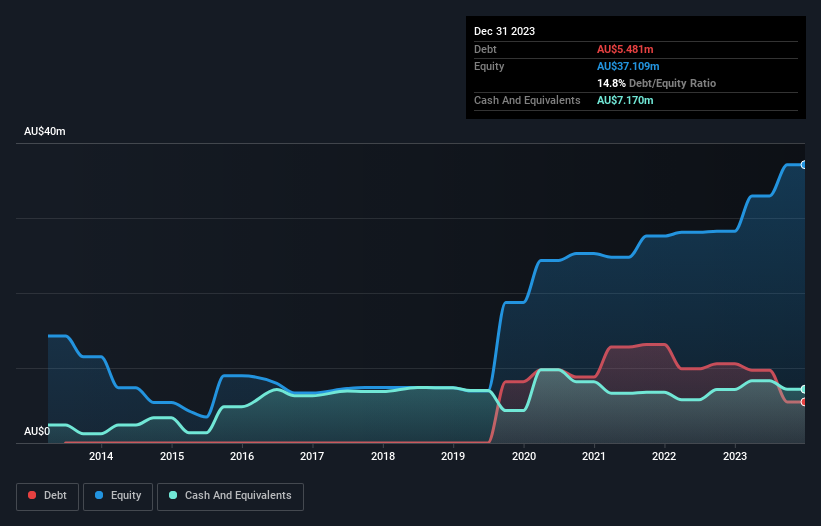This screenshot has height=526, width=821.
Task: Click the 2021 x-axis label
Action: click(594, 456)
